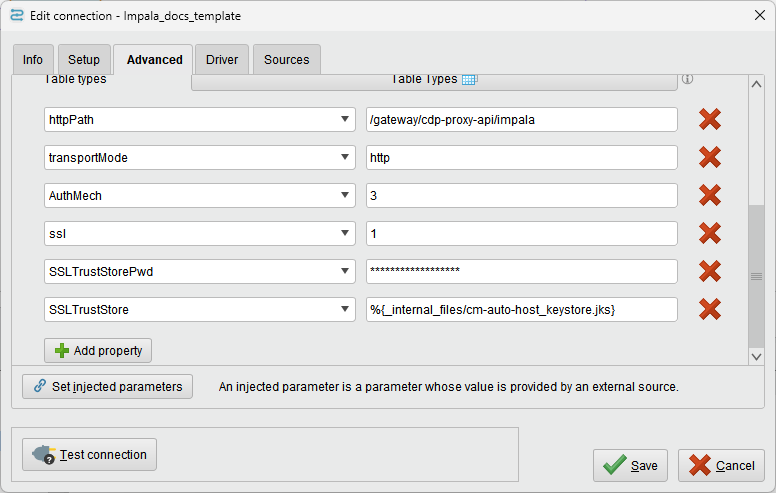Delete the AuthMech property row
Viewport: 776px width, 493px height.
(710, 196)
